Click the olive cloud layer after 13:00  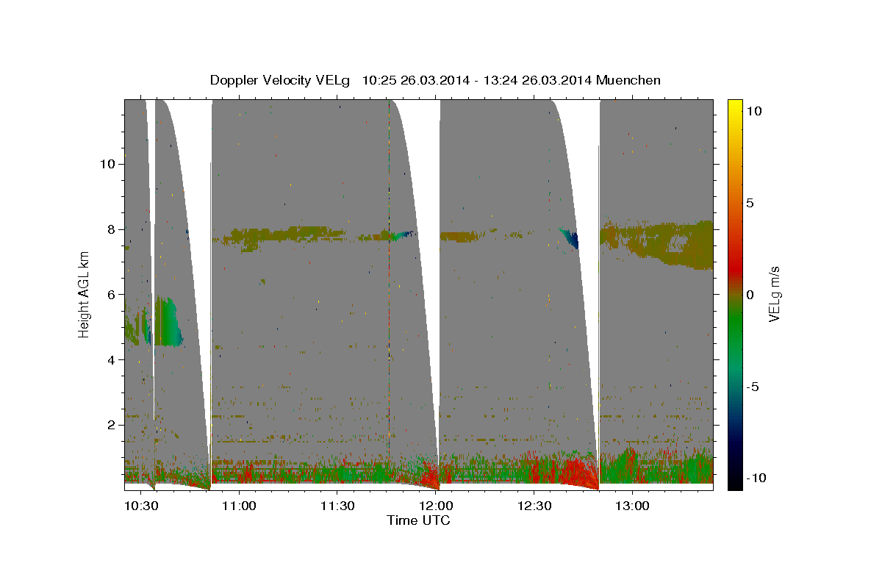tap(657, 244)
